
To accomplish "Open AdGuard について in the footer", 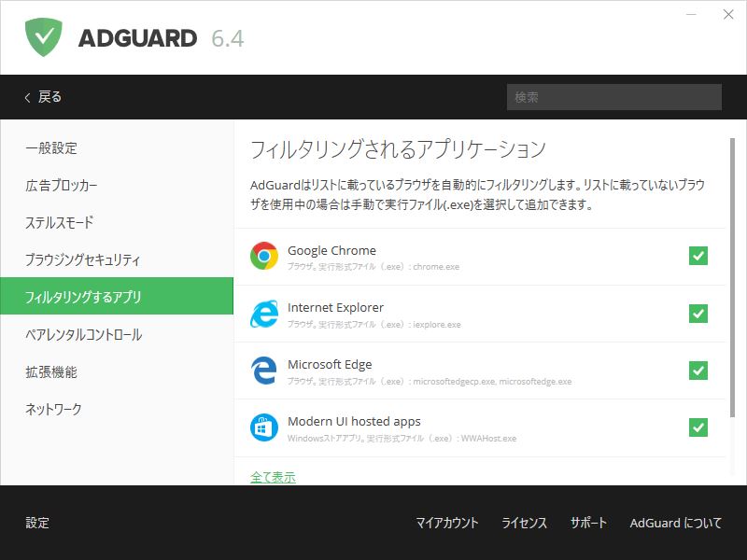I will click(x=675, y=523).
